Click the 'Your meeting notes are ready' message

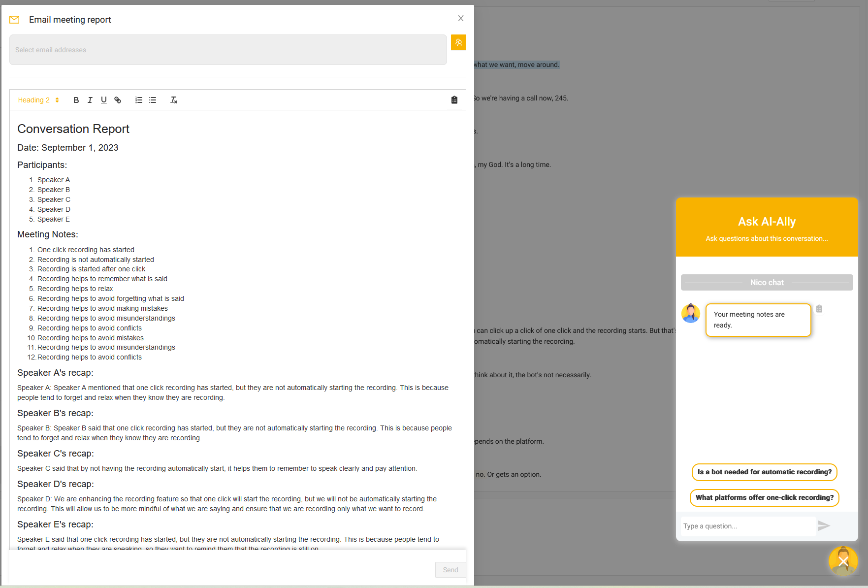point(758,320)
